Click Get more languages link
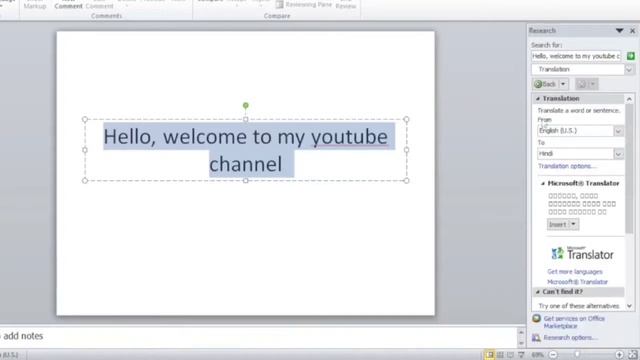Screen dimensions: 640x360 point(575,271)
